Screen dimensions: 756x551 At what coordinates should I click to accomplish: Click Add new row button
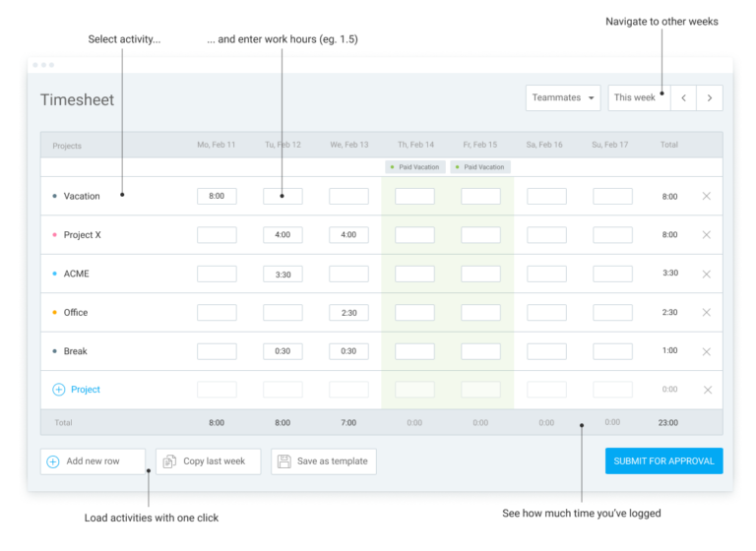pyautogui.click(x=93, y=461)
